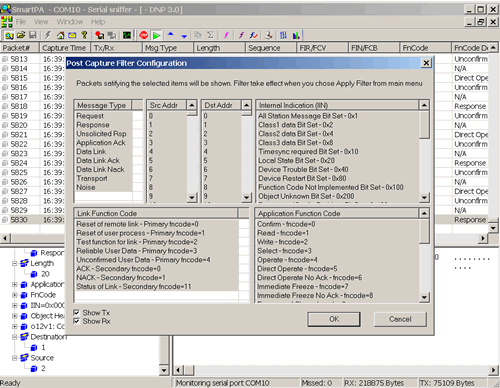
Task: Click the gray overlapping windows toolbar icon
Action: point(112,35)
